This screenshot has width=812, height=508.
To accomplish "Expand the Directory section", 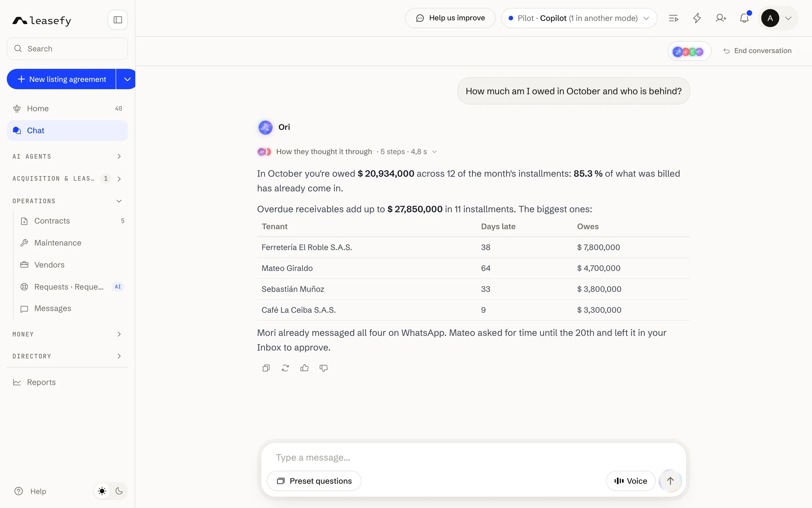I will (67, 356).
